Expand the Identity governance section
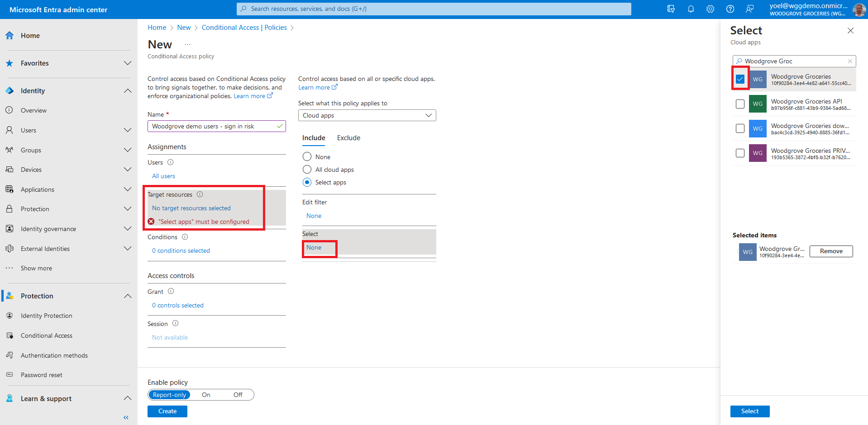Image resolution: width=868 pixels, height=425 pixels. [128, 229]
